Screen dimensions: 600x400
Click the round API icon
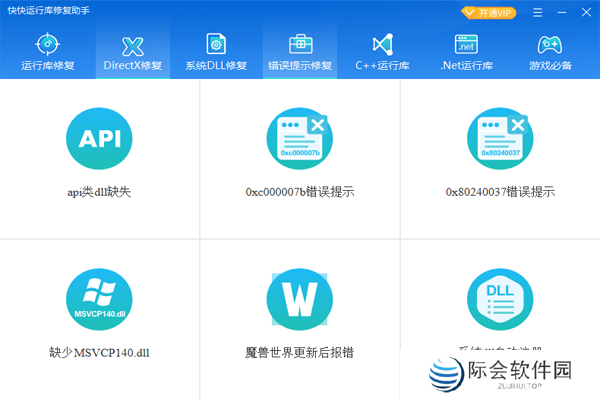coord(99,139)
